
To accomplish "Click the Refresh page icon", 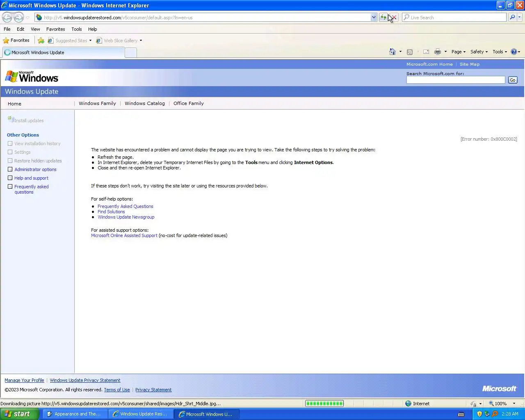I will (383, 17).
